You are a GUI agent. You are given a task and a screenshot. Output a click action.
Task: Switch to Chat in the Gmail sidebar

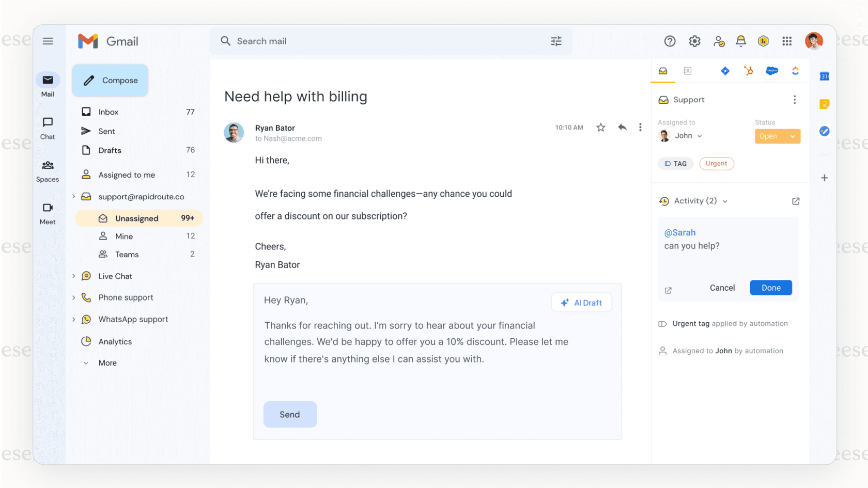(x=48, y=128)
